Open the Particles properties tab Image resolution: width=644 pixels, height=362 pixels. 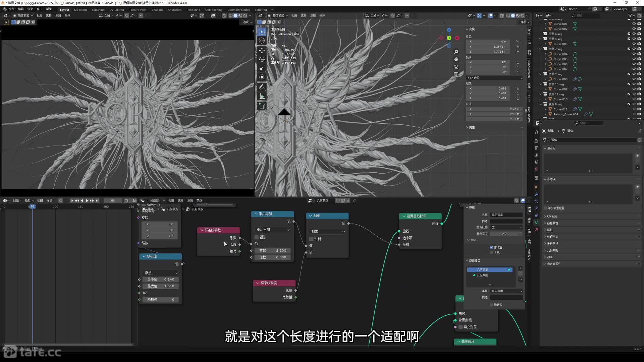coord(536,201)
